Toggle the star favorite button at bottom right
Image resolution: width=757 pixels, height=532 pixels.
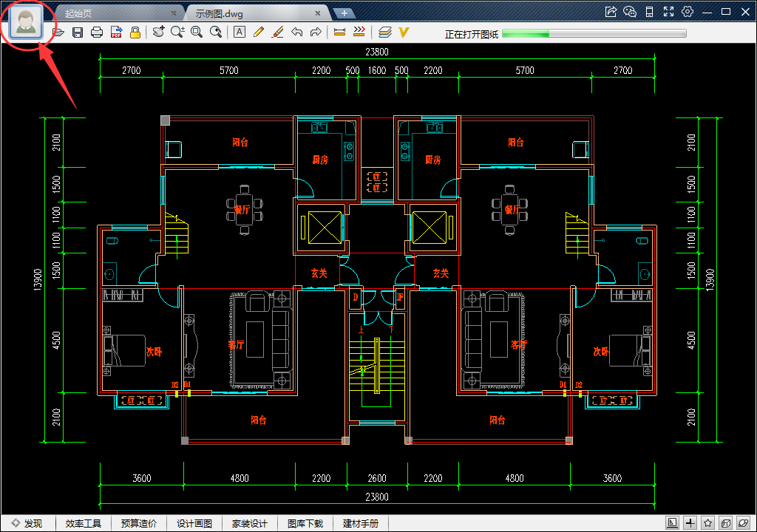[708, 523]
